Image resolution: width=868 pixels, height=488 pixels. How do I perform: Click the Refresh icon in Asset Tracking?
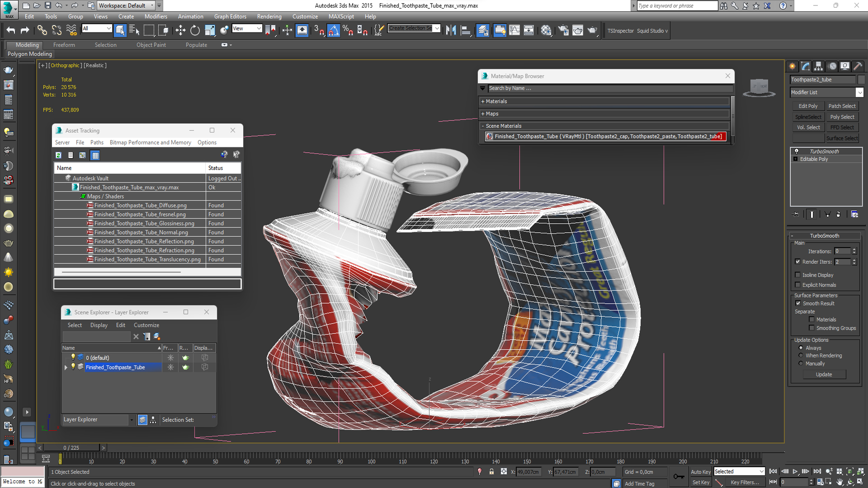pyautogui.click(x=58, y=155)
